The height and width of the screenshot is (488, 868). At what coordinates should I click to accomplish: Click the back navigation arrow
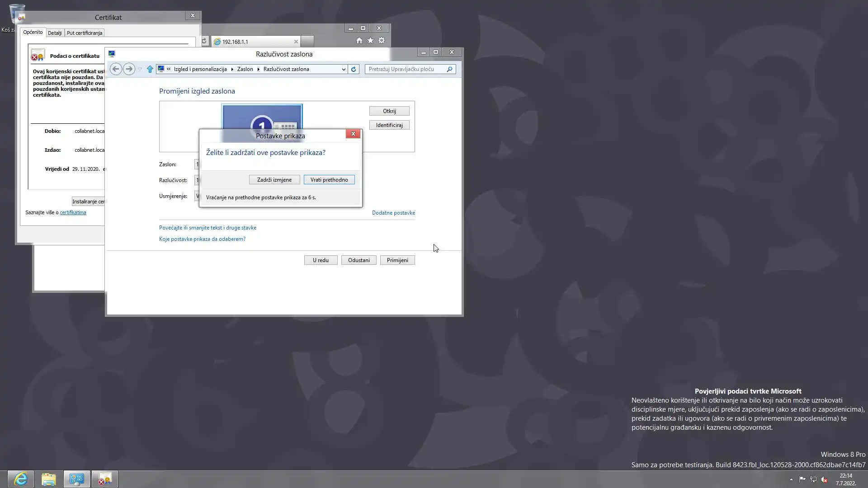pyautogui.click(x=116, y=69)
